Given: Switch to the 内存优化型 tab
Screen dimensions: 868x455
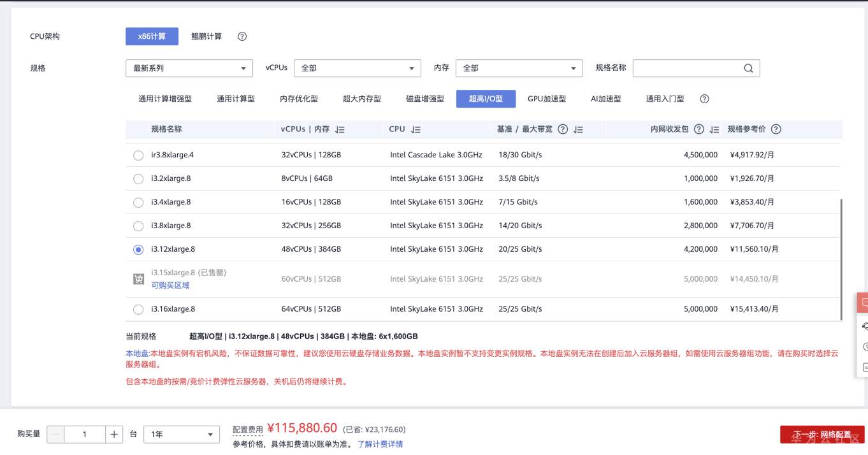Looking at the screenshot, I should click(300, 98).
